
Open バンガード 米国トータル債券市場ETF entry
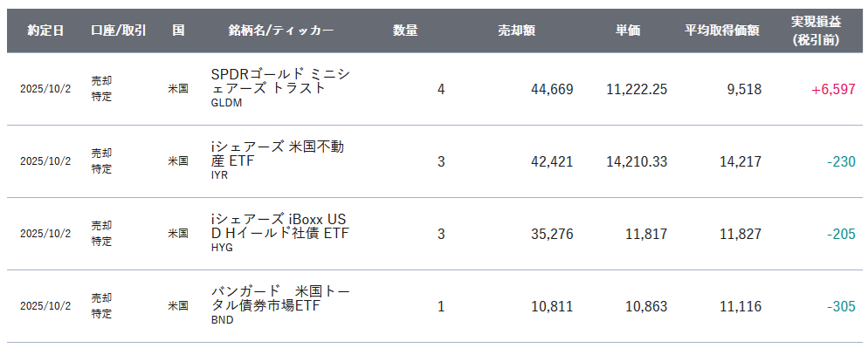[x=280, y=298]
